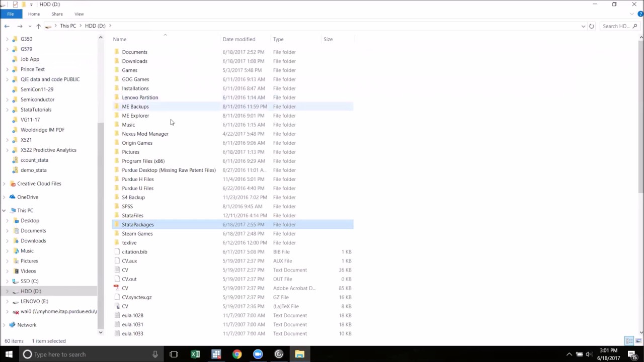Open the Network location icon

(x=12, y=325)
